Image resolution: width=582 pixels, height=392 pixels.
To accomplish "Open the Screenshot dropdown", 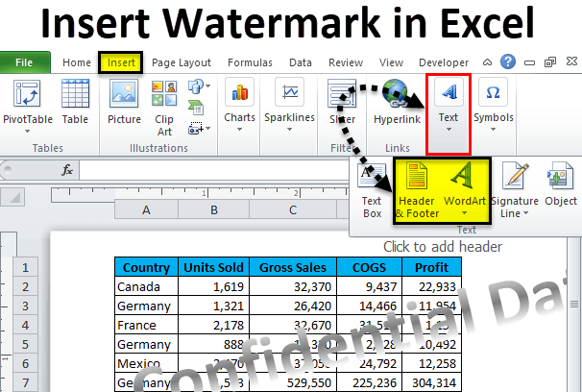I will (199, 129).
